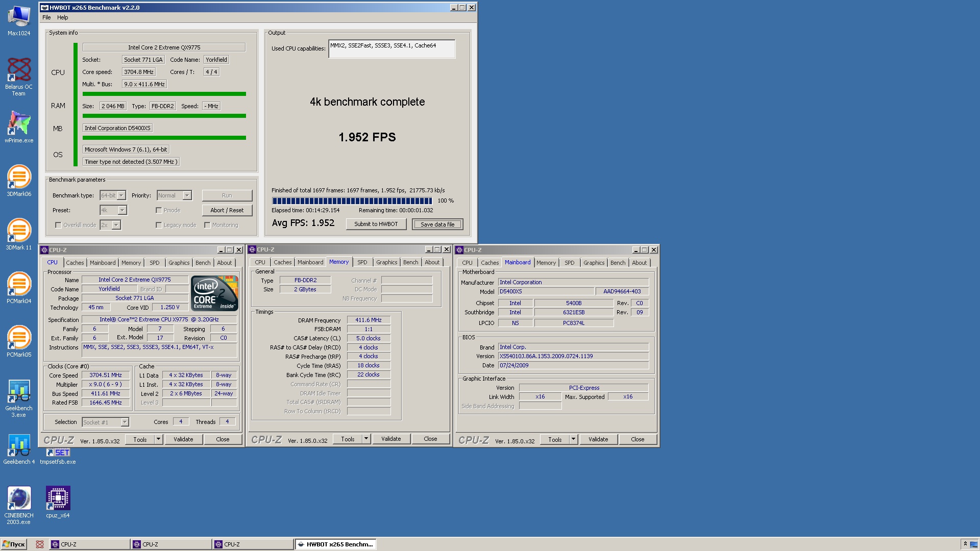The image size is (980, 551).
Task: Open tmpsetfsb.exe desktop icon
Action: (58, 456)
